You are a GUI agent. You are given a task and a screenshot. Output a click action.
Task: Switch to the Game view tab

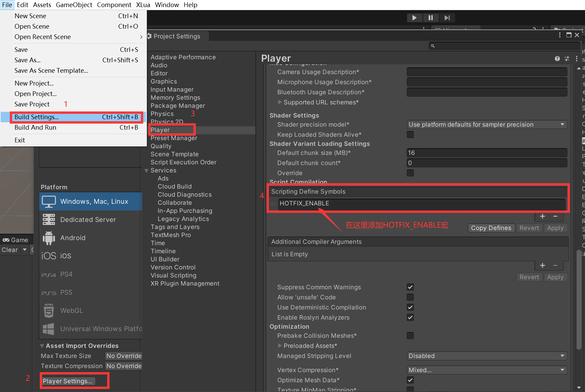click(x=16, y=240)
